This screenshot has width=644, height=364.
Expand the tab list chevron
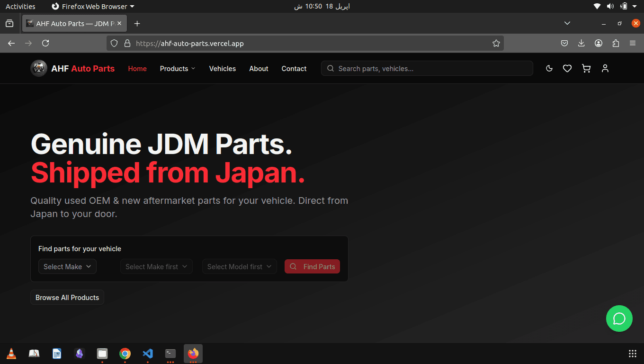pyautogui.click(x=567, y=23)
